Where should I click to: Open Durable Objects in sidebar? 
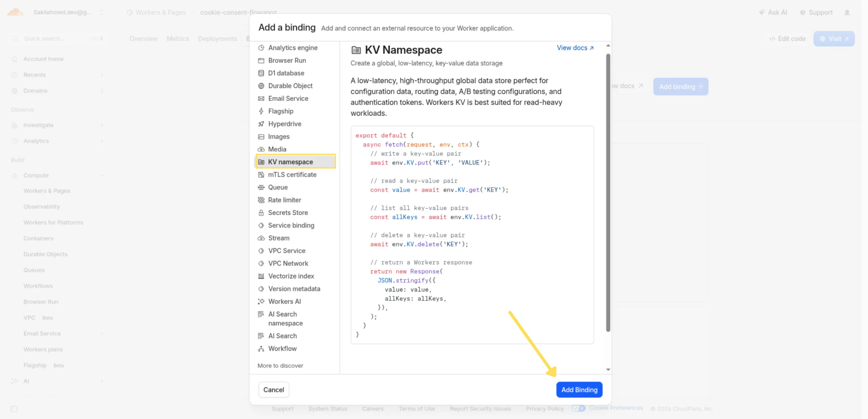[x=45, y=254]
